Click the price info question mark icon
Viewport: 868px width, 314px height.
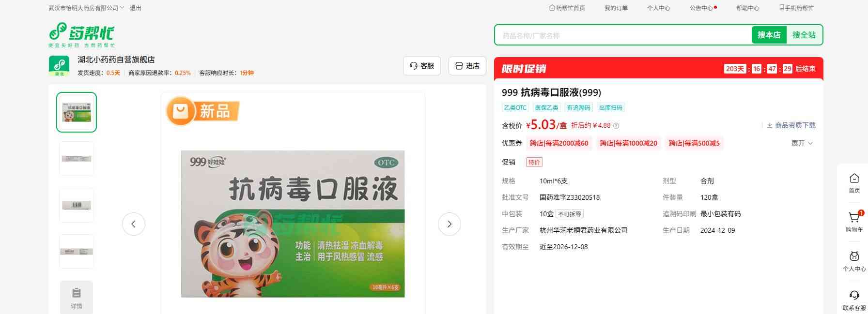616,126
